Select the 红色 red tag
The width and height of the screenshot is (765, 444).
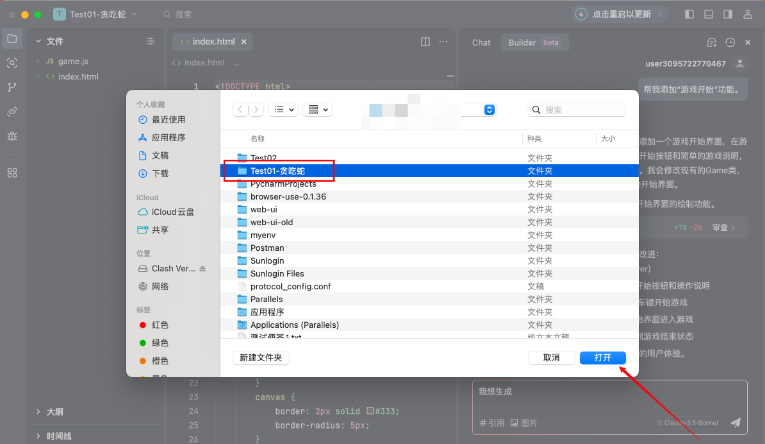[x=160, y=325]
